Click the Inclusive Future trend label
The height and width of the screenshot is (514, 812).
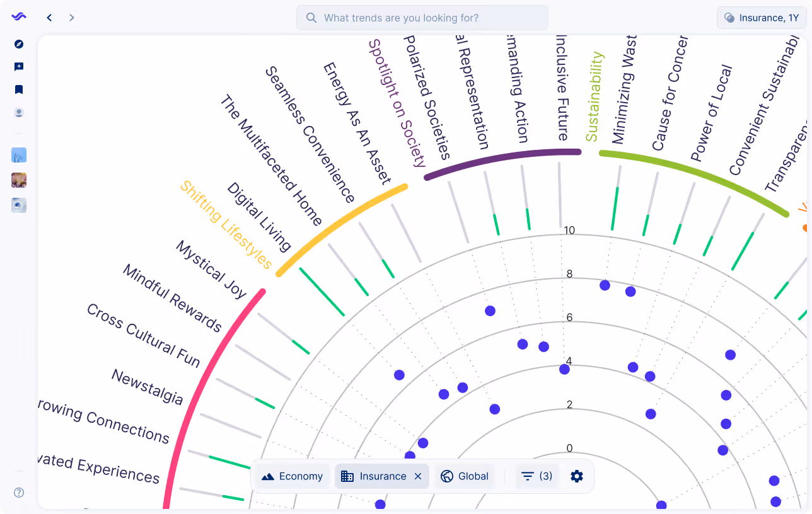coord(562,88)
